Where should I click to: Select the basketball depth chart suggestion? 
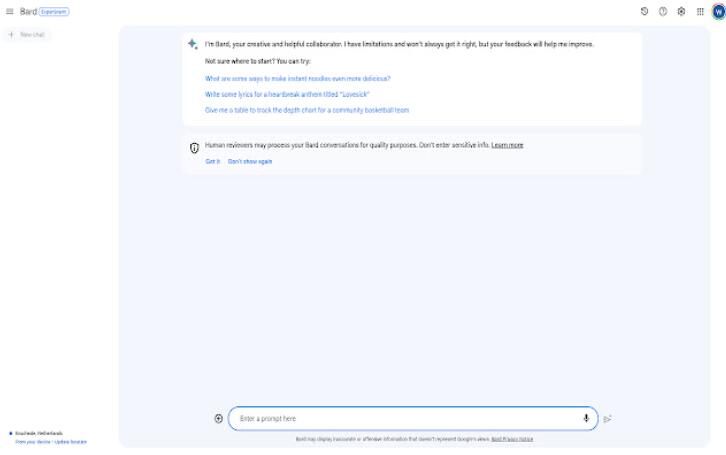click(x=307, y=110)
